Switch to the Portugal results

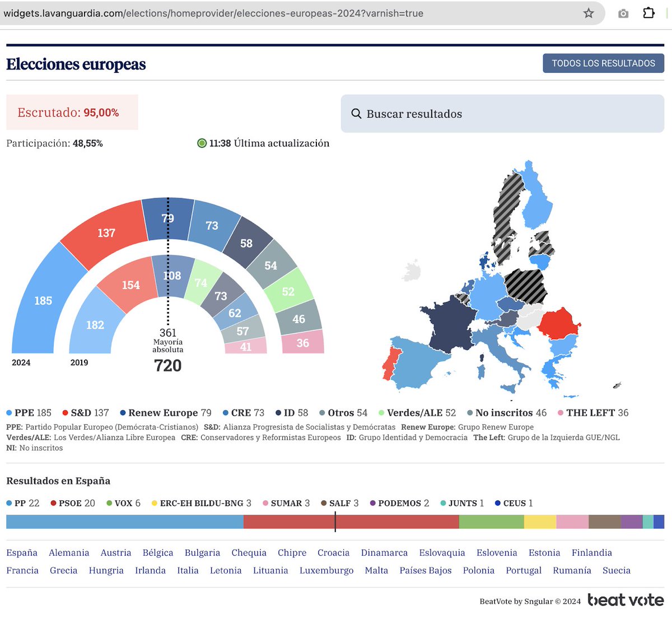[523, 570]
